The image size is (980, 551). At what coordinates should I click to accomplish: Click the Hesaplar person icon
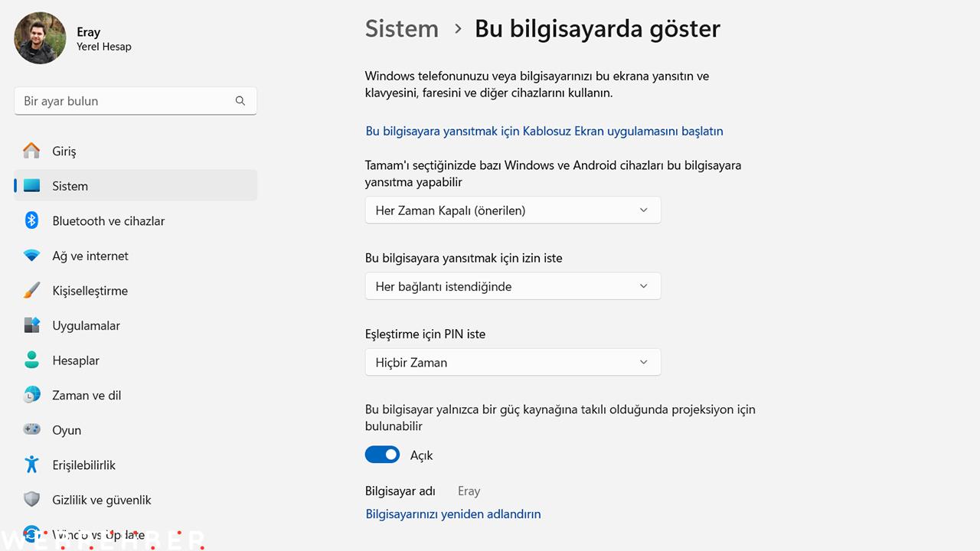(x=31, y=360)
